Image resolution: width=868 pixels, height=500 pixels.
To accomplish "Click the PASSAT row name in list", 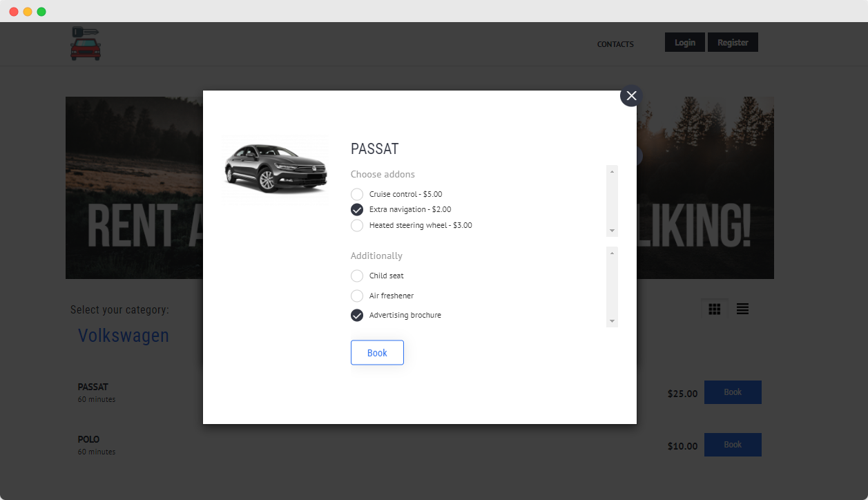I will pos(93,387).
